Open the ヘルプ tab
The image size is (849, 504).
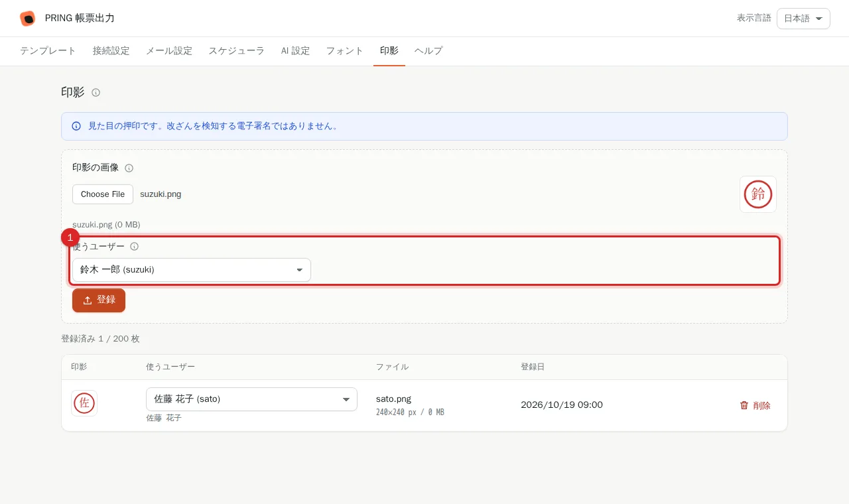pyautogui.click(x=428, y=51)
